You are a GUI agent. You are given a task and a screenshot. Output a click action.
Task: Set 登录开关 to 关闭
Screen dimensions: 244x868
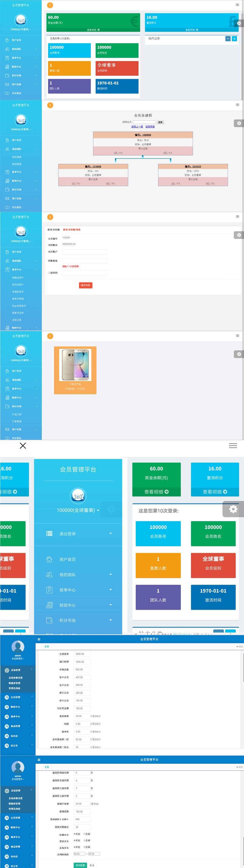pos(84,840)
